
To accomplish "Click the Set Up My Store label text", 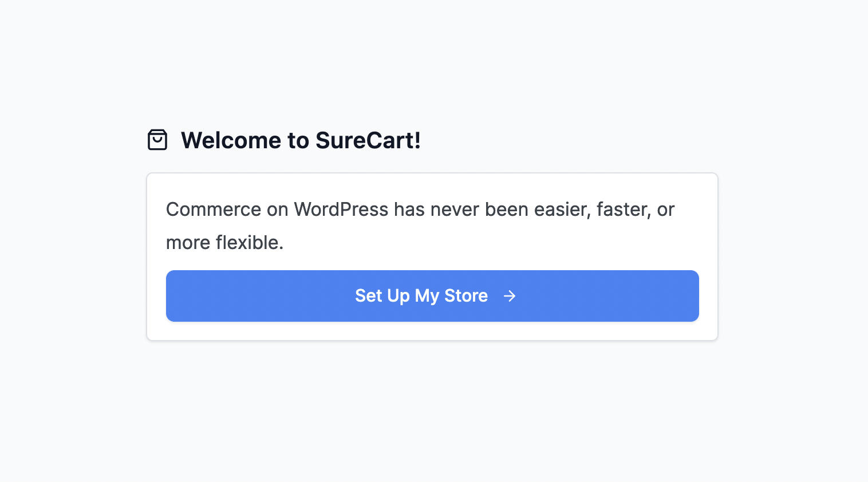I will [x=421, y=296].
